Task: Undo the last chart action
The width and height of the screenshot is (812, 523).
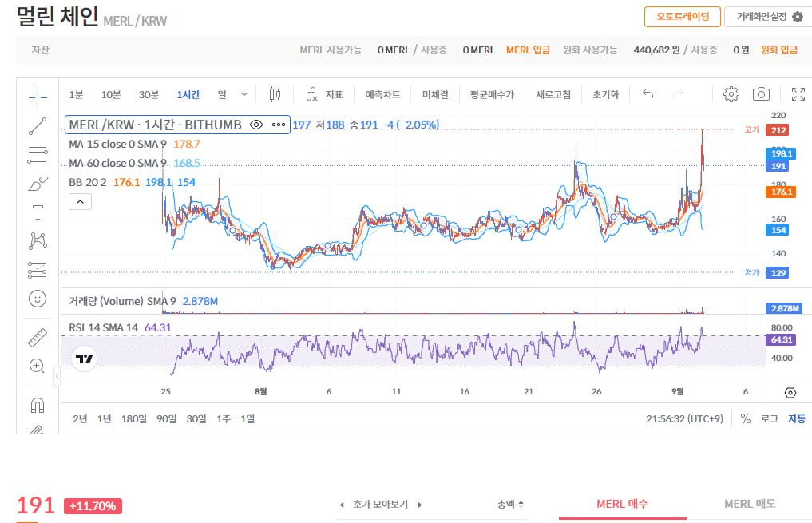Action: (x=648, y=93)
